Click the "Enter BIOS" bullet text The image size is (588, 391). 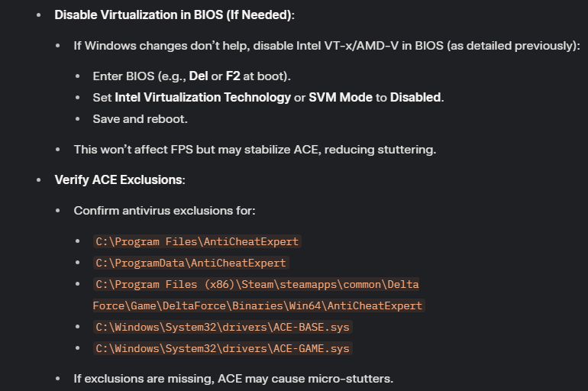coord(192,76)
